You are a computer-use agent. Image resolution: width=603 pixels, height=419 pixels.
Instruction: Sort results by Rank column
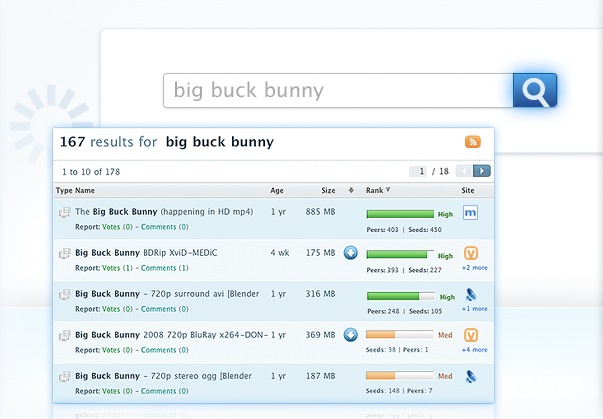[x=378, y=190]
